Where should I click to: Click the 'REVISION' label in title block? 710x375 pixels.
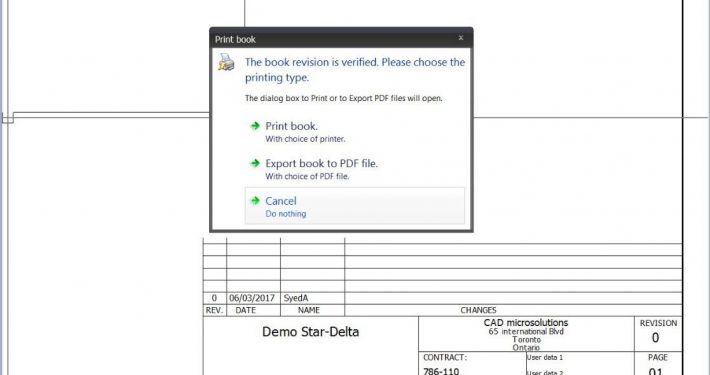[x=658, y=323]
